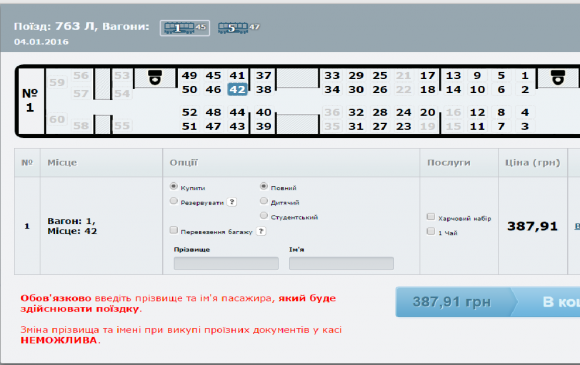Choose the Резервувати radio option
The image size is (580, 365).
(173, 201)
